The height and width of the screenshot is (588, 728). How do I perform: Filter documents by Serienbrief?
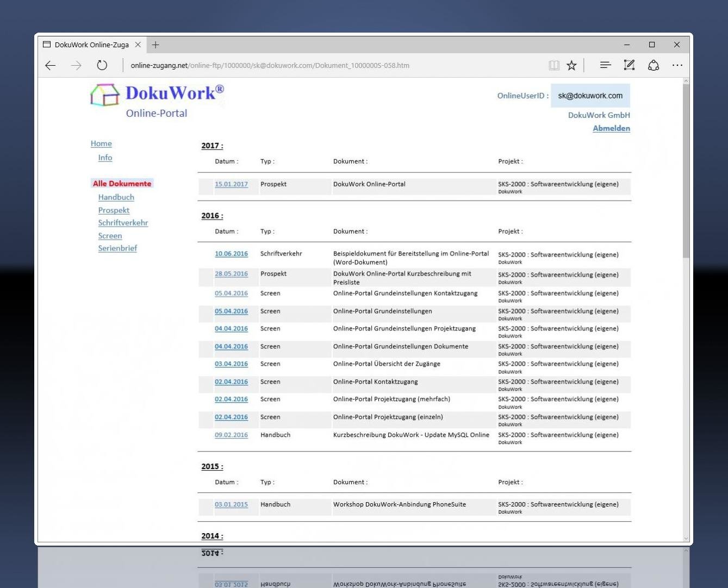tap(117, 248)
